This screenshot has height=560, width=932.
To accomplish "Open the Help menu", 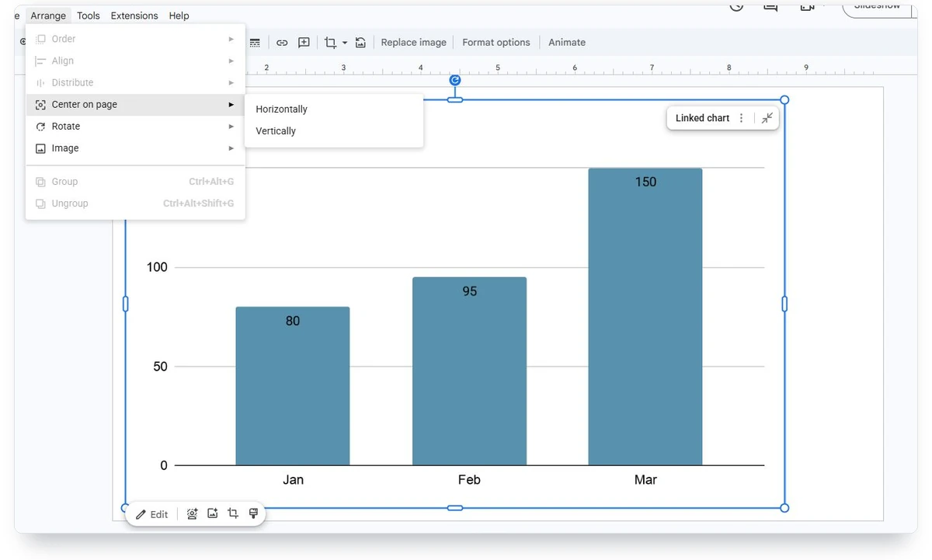I will click(179, 16).
